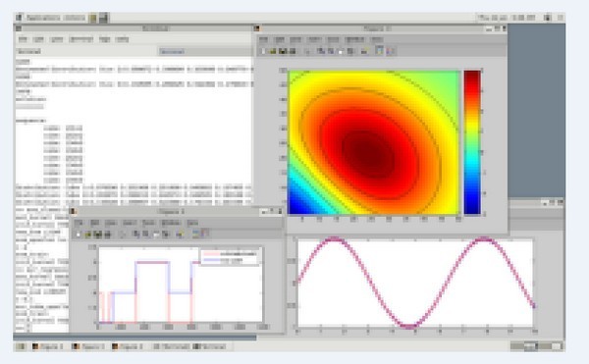
Task: Open File menu of heatmap figure window
Action: tap(263, 39)
